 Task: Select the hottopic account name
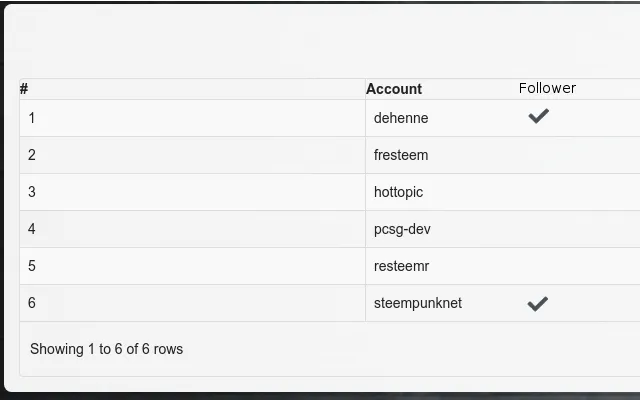[398, 192]
